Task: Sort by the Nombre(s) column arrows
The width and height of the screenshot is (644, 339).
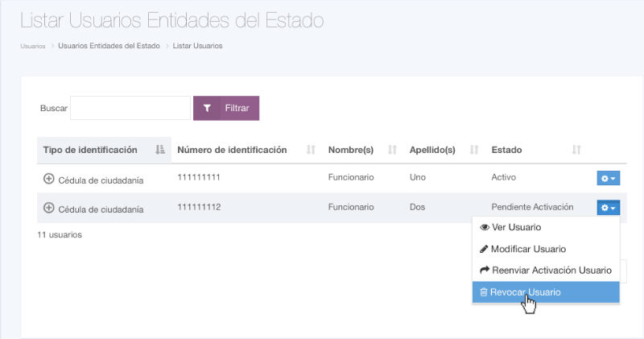Action: pos(393,150)
